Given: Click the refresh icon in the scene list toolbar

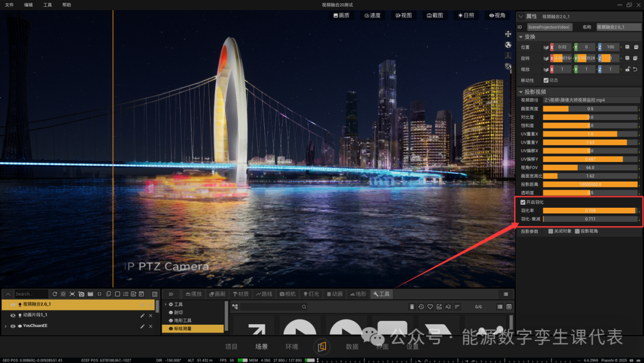Looking at the screenshot, I should click(55, 294).
